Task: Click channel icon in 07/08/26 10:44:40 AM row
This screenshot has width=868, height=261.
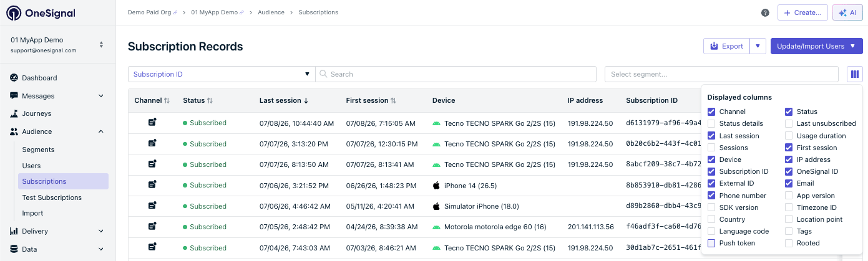Action: click(x=152, y=123)
